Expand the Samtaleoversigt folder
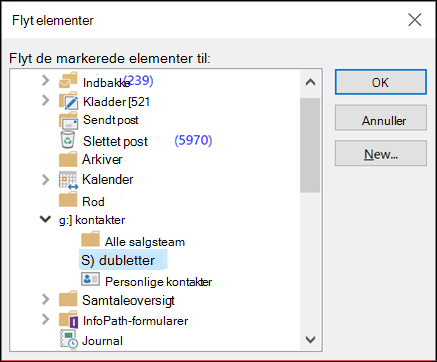This screenshot has height=362, width=437. tap(46, 299)
